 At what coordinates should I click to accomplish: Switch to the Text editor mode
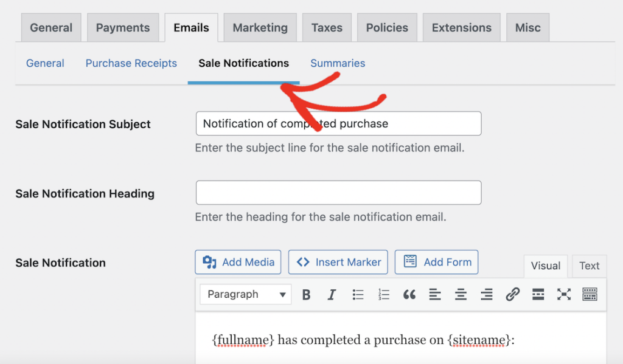[x=589, y=266]
